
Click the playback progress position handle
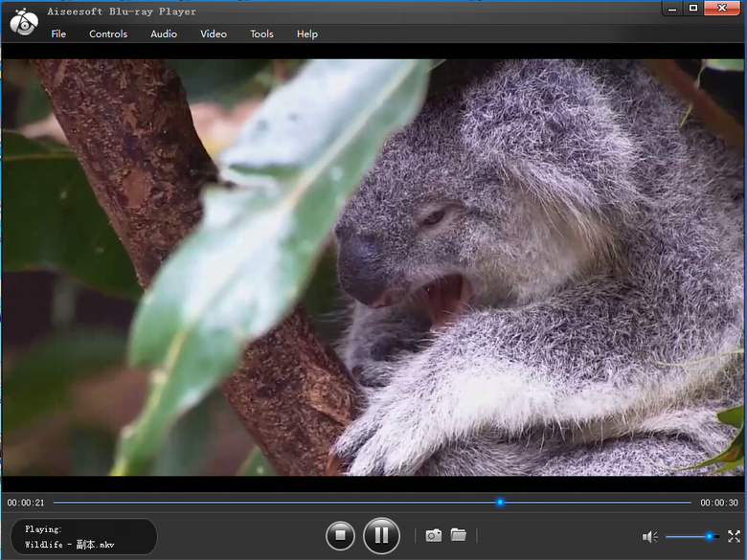click(500, 502)
